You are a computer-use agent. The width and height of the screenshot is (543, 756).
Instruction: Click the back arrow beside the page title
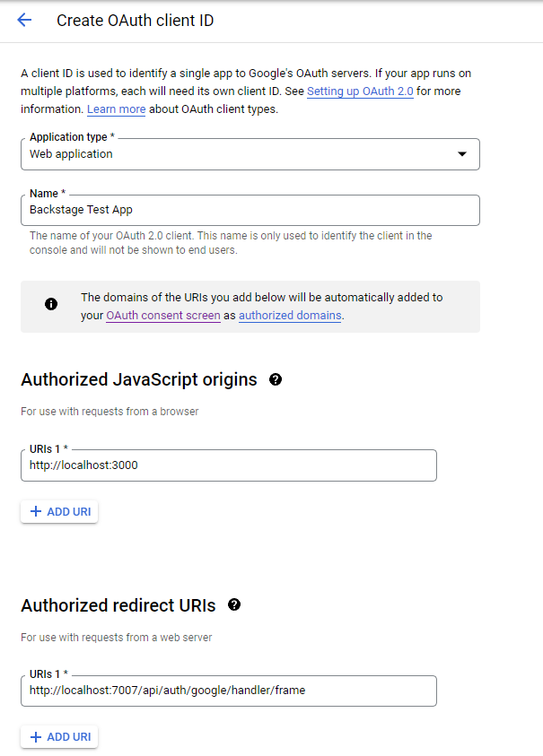coord(24,20)
